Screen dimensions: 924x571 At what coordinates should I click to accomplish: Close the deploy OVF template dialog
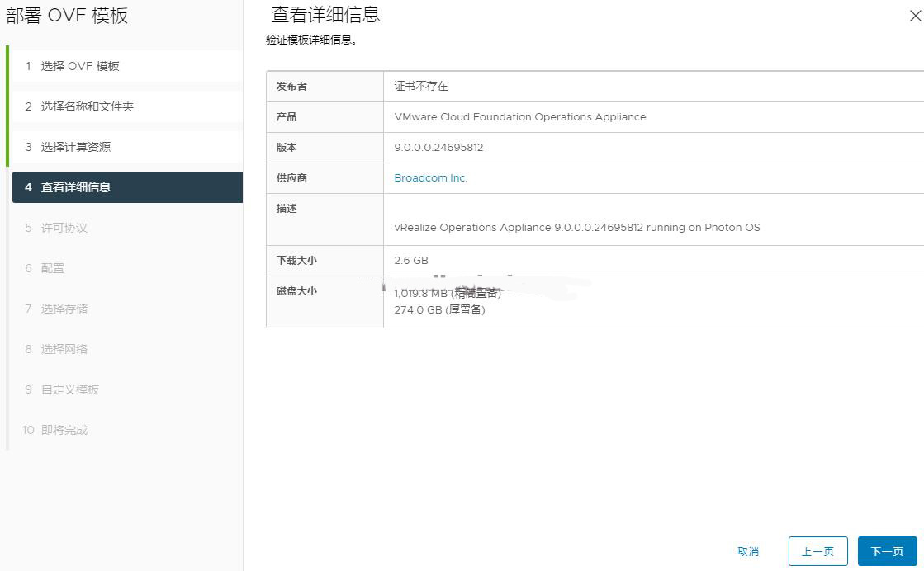[914, 16]
